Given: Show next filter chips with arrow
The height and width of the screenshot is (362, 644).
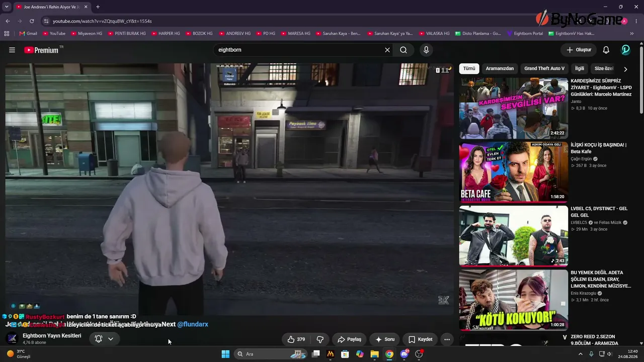Looking at the screenshot, I should point(625,69).
